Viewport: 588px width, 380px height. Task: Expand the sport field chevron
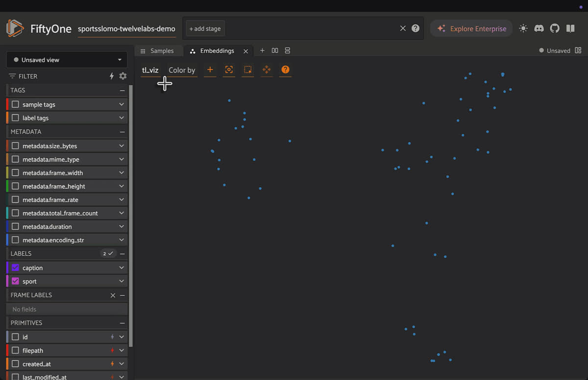click(122, 281)
